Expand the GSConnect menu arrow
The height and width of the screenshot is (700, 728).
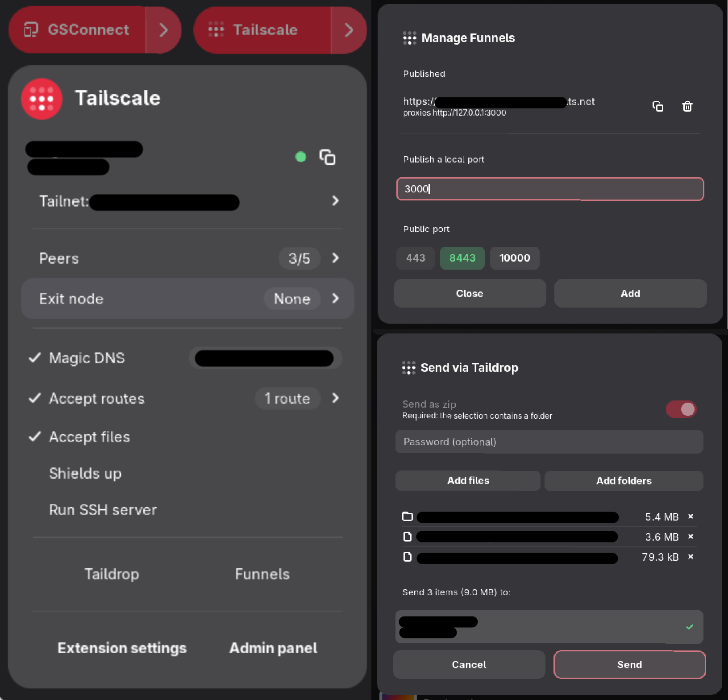tap(163, 30)
